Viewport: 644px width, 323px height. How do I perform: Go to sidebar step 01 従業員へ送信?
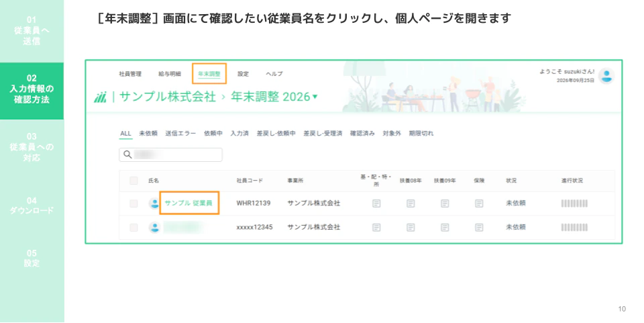(32, 31)
